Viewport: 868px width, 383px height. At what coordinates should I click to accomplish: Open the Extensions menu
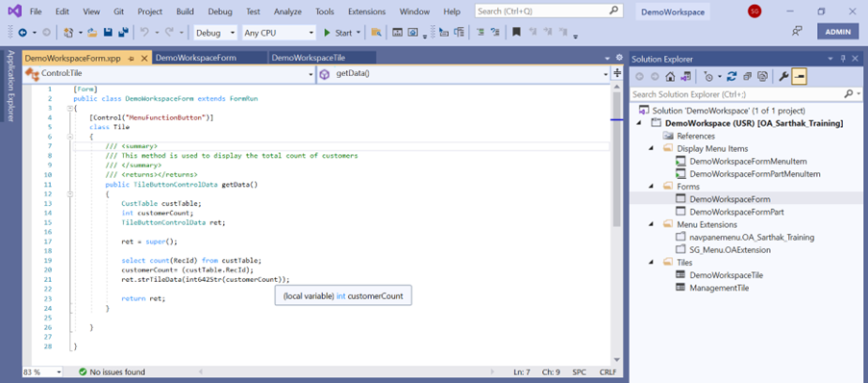point(366,12)
